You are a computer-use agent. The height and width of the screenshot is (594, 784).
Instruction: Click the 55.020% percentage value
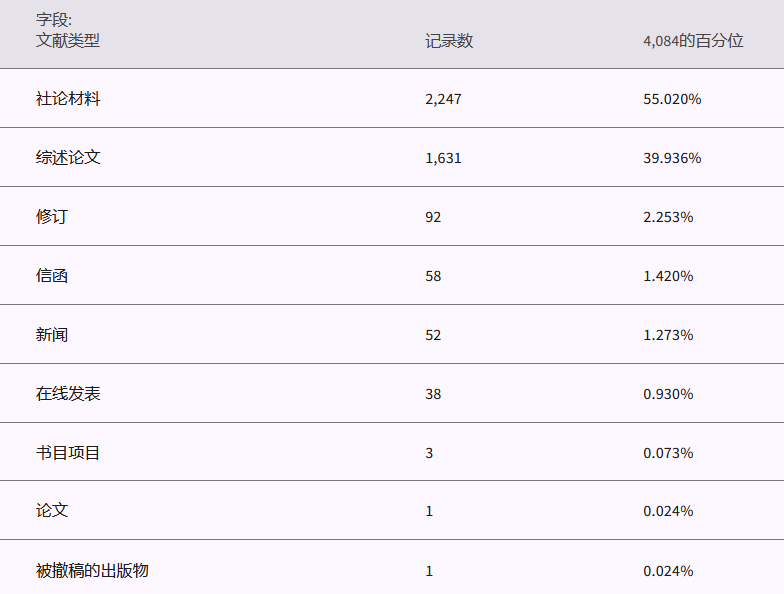tap(672, 99)
